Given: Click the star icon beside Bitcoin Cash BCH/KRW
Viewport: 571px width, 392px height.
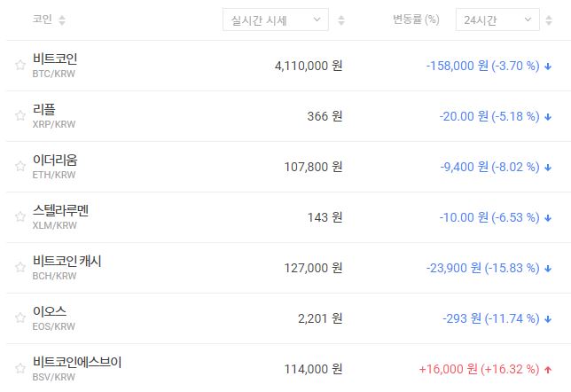Looking at the screenshot, I should pos(20,267).
